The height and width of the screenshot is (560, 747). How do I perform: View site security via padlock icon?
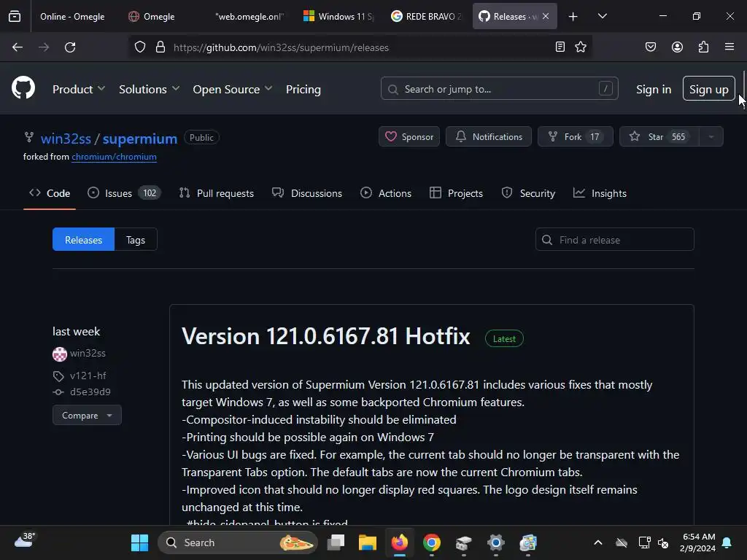160,47
